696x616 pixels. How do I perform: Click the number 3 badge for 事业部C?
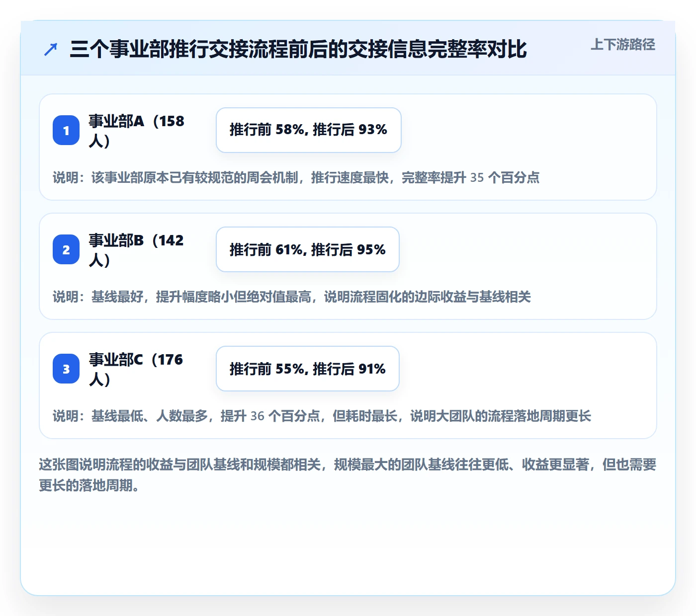pos(66,369)
